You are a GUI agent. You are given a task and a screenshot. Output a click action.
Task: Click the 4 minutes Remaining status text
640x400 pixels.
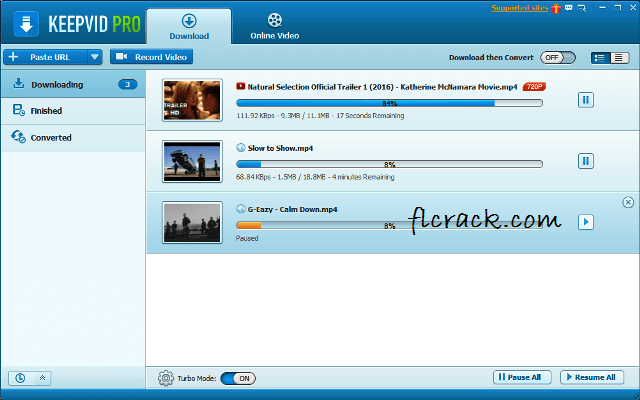pos(363,177)
